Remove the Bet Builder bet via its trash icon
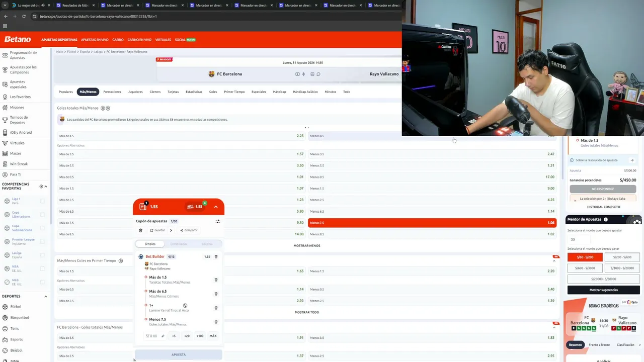The height and width of the screenshot is (362, 644). 216,256
